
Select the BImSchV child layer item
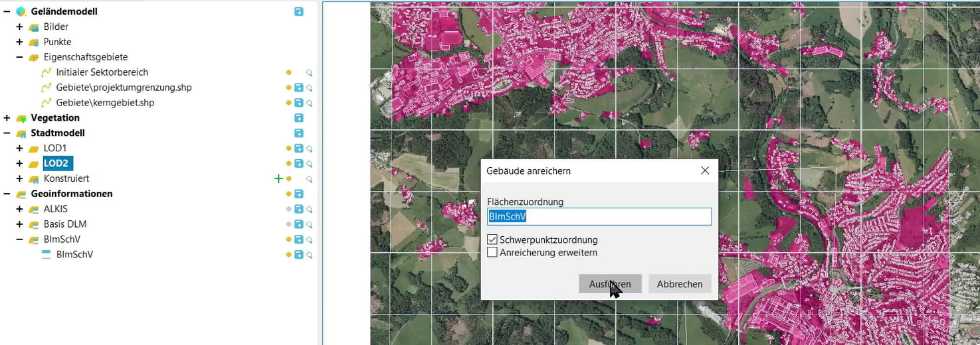74,254
